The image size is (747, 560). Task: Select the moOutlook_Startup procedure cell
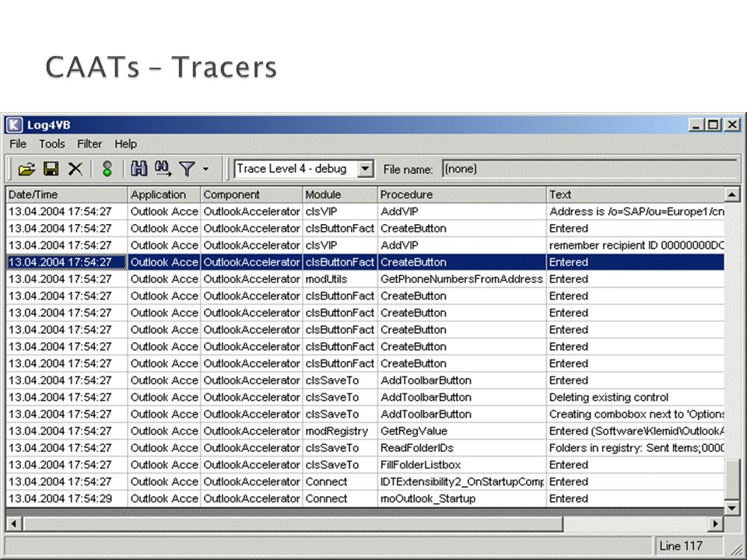tap(461, 499)
